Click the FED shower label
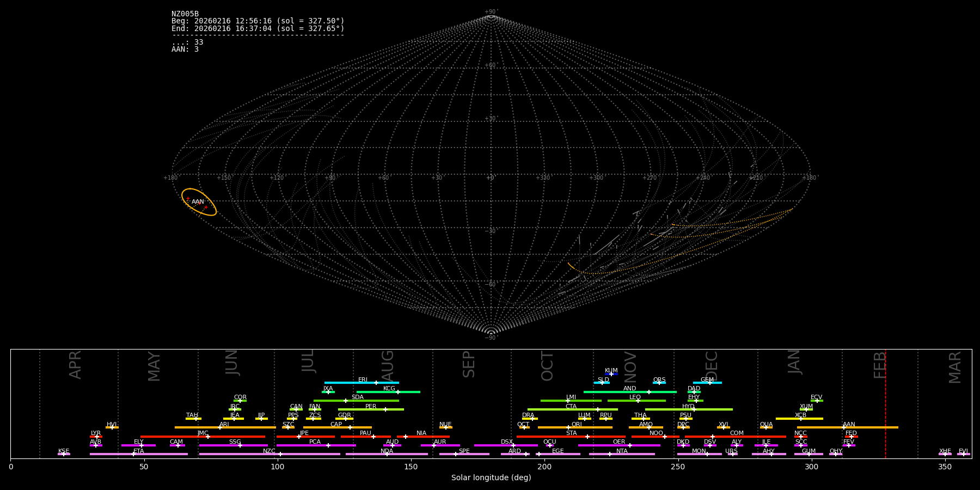This screenshot has width=980, height=490. [x=852, y=433]
